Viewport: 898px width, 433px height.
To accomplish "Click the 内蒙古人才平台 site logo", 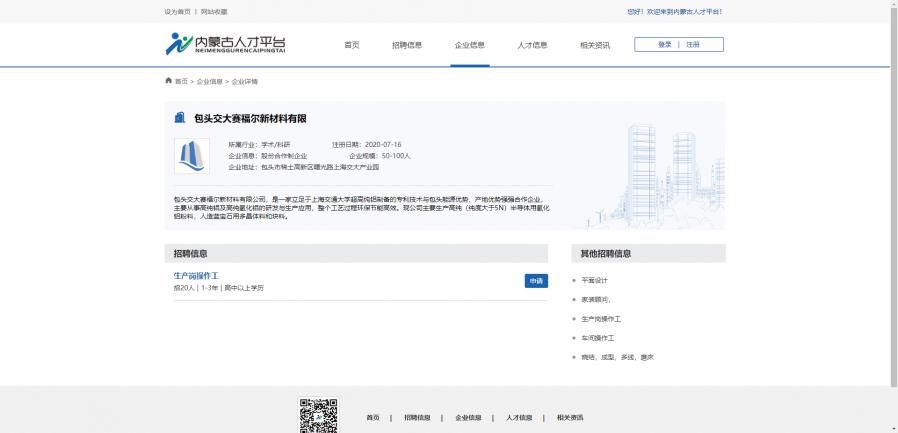I will point(225,44).
